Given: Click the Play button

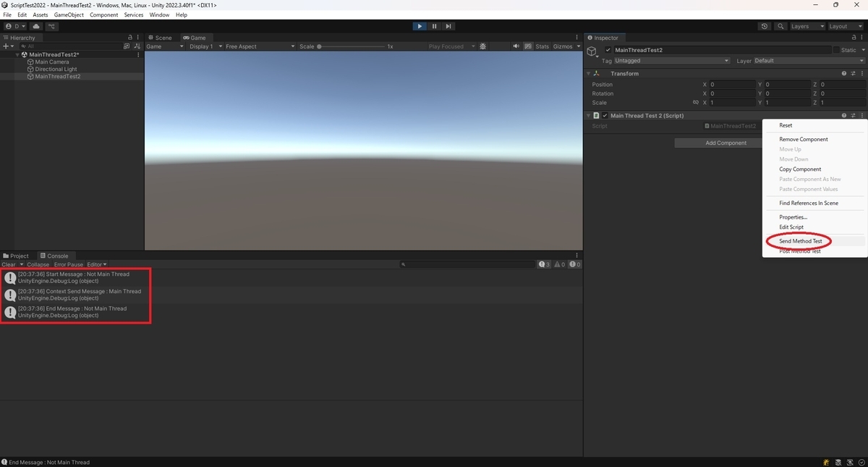Looking at the screenshot, I should (x=420, y=26).
